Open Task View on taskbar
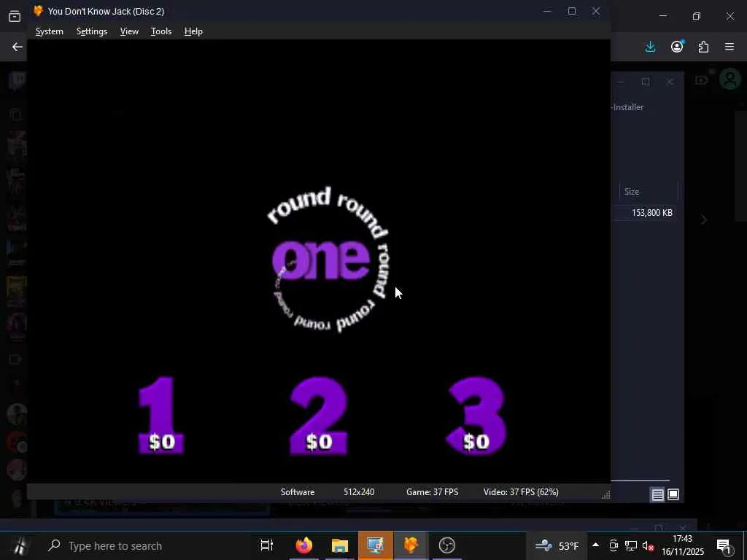Viewport: 747px width, 560px height. coord(267,545)
